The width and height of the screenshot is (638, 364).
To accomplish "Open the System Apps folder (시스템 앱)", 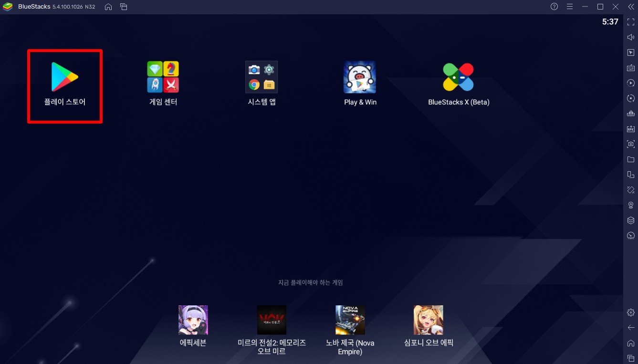I will [x=261, y=76].
